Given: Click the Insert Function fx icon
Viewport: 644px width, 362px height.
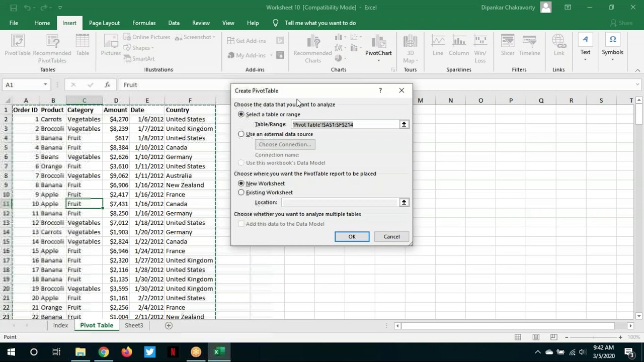Looking at the screenshot, I should click(107, 85).
